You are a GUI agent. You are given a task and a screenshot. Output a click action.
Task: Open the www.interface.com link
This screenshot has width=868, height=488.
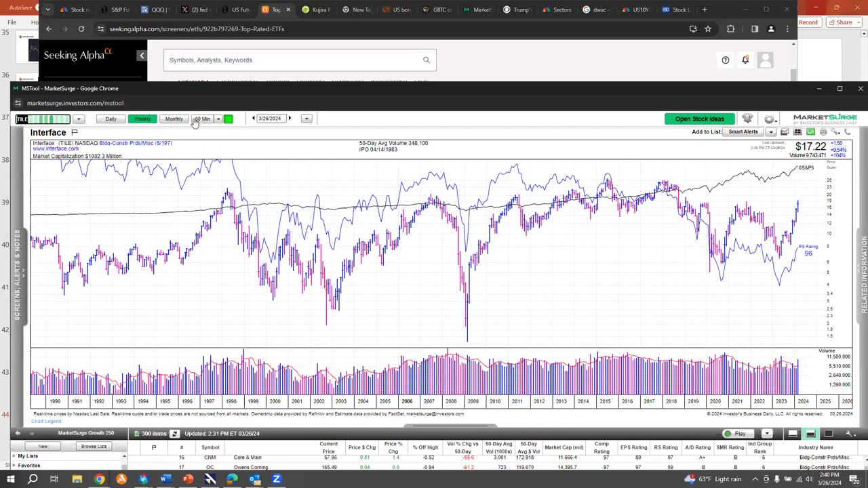coord(56,149)
